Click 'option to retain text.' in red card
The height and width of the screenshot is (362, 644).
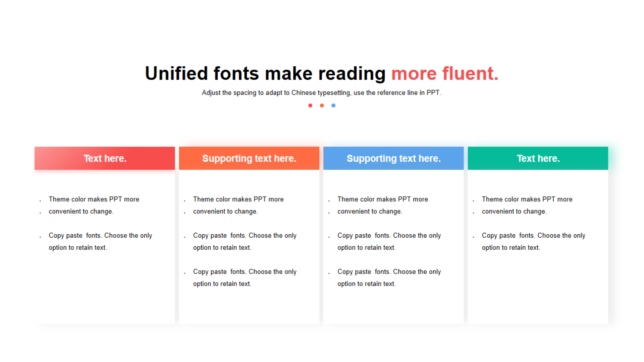[78, 248]
